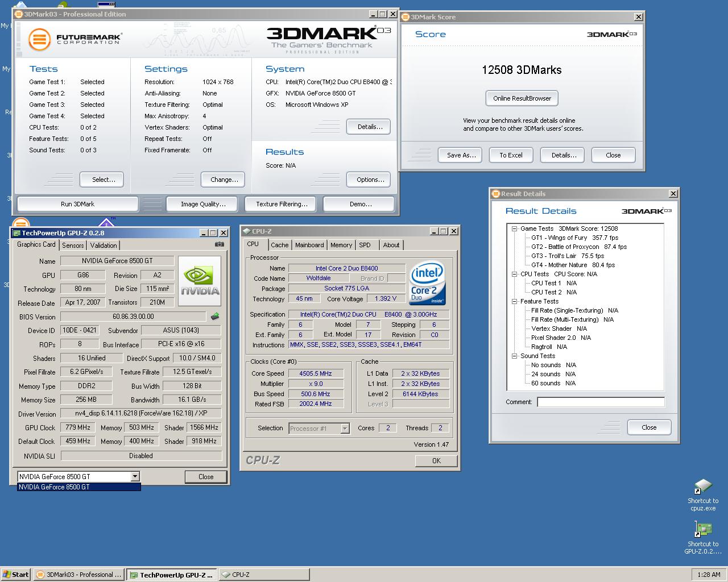Close the 3DMark Score dialog via Close button
The width and height of the screenshot is (728, 582).
613,155
